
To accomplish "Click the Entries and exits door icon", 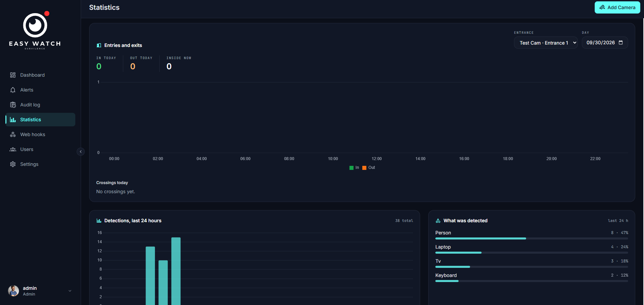I will tap(99, 45).
